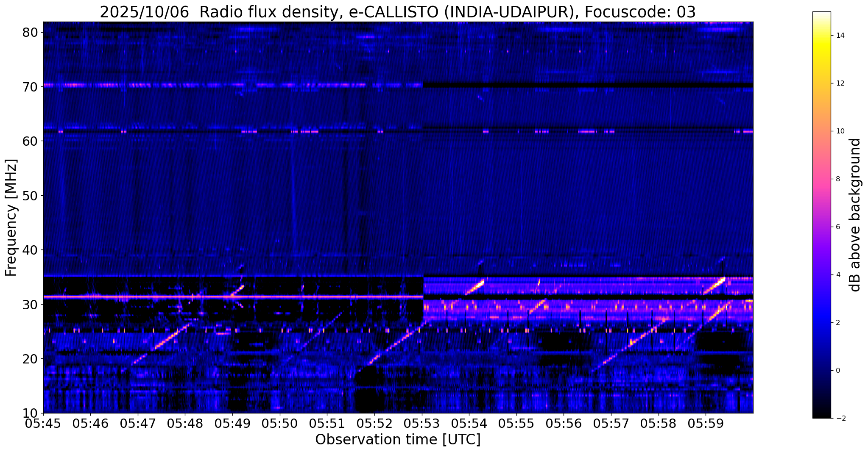Pick the 05:55 time tick label
This screenshot has width=868, height=452.
(516, 424)
